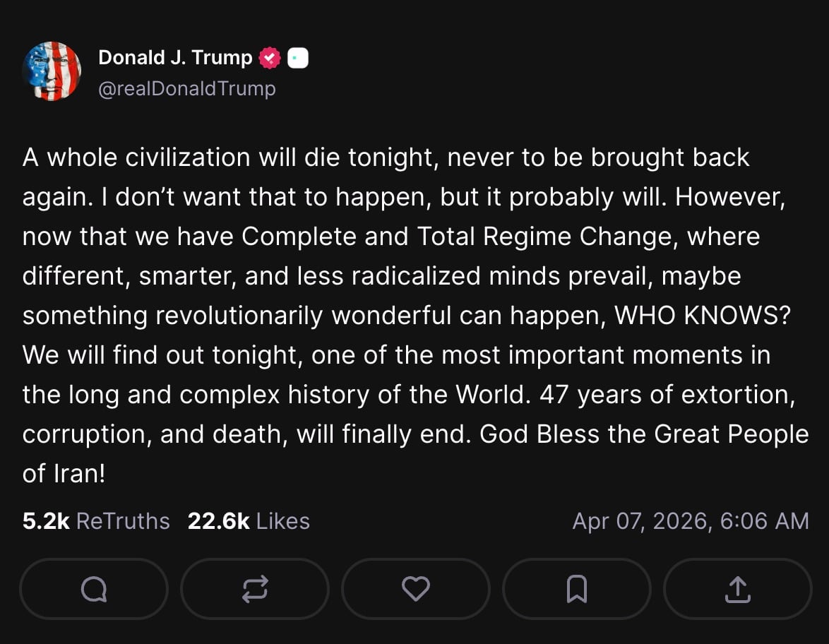Click the flag-painted profile picture

coord(51,71)
